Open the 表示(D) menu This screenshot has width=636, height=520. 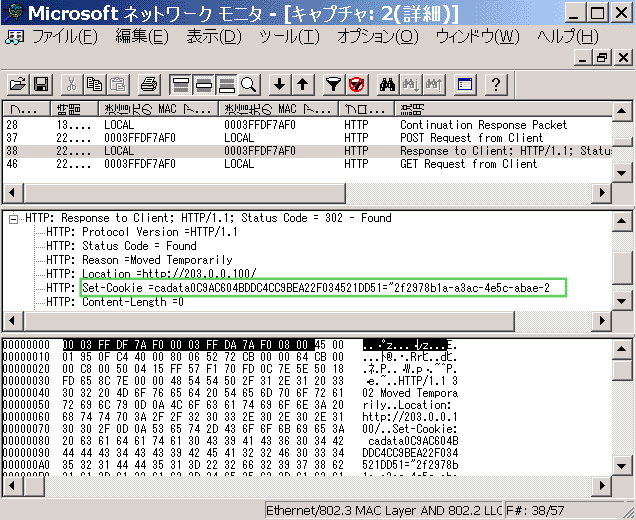[214, 37]
